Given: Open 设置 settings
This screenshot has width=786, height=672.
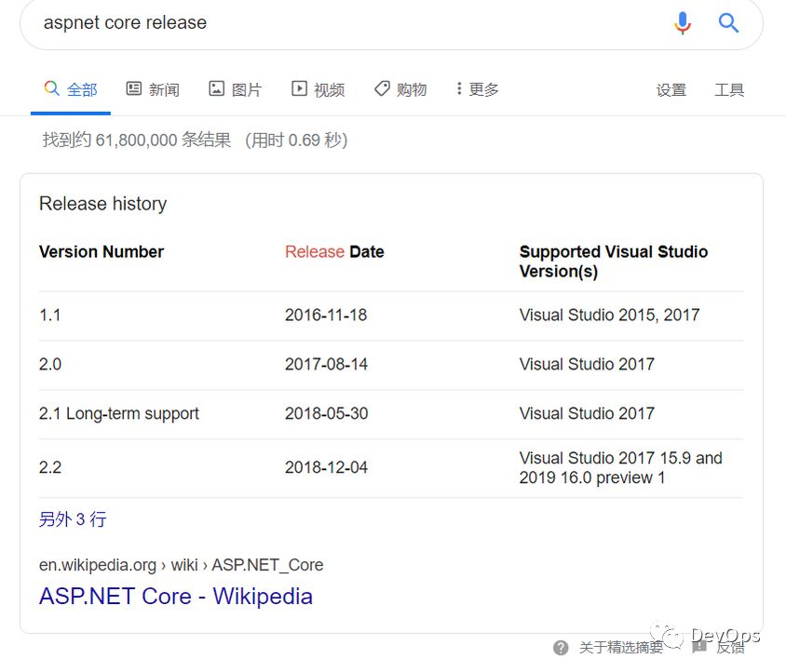Looking at the screenshot, I should pyautogui.click(x=671, y=90).
